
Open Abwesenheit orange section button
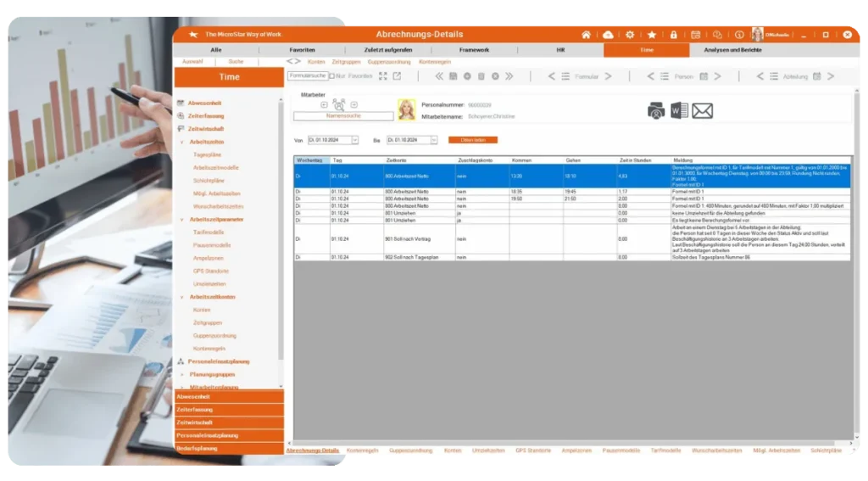click(x=229, y=397)
